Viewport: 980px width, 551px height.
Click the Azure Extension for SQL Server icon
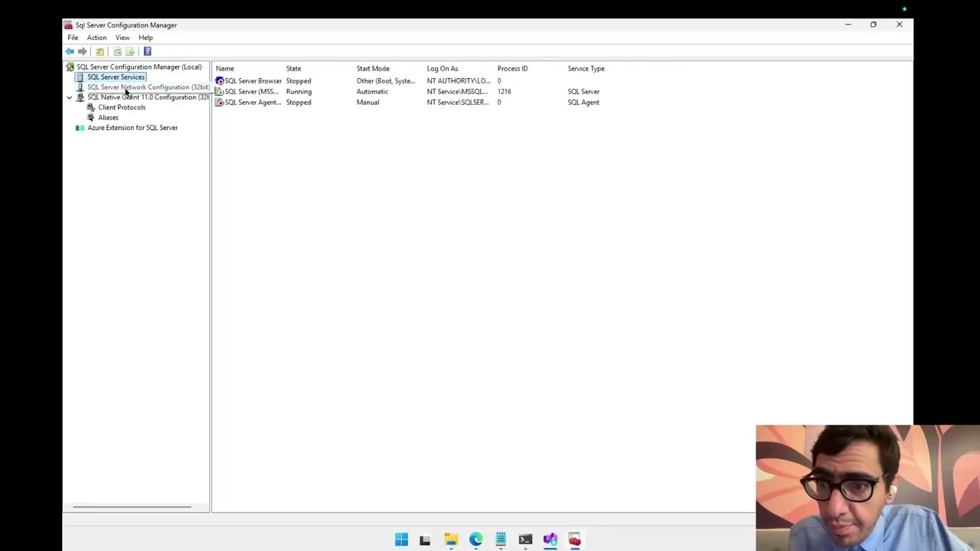(80, 128)
